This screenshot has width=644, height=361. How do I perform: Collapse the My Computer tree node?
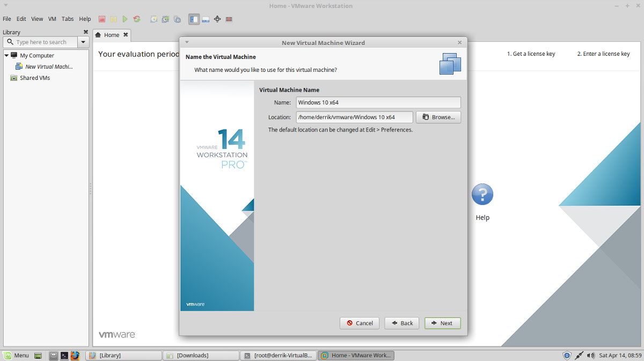[x=7, y=55]
